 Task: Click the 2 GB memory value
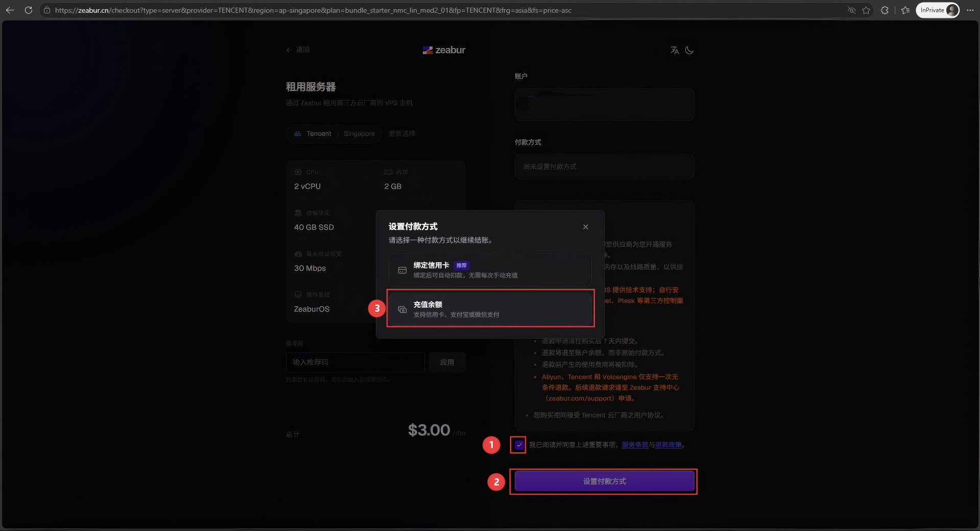[x=393, y=187]
